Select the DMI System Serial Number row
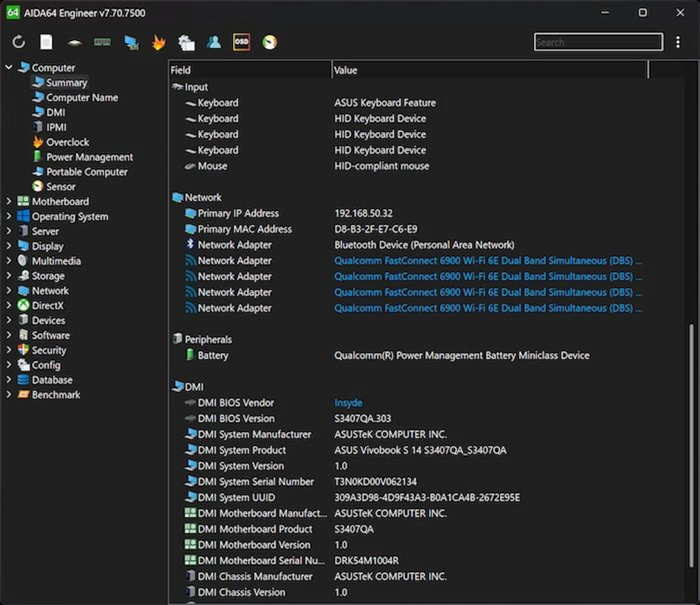Screen dimensions: 700x605 pyautogui.click(x=408, y=481)
